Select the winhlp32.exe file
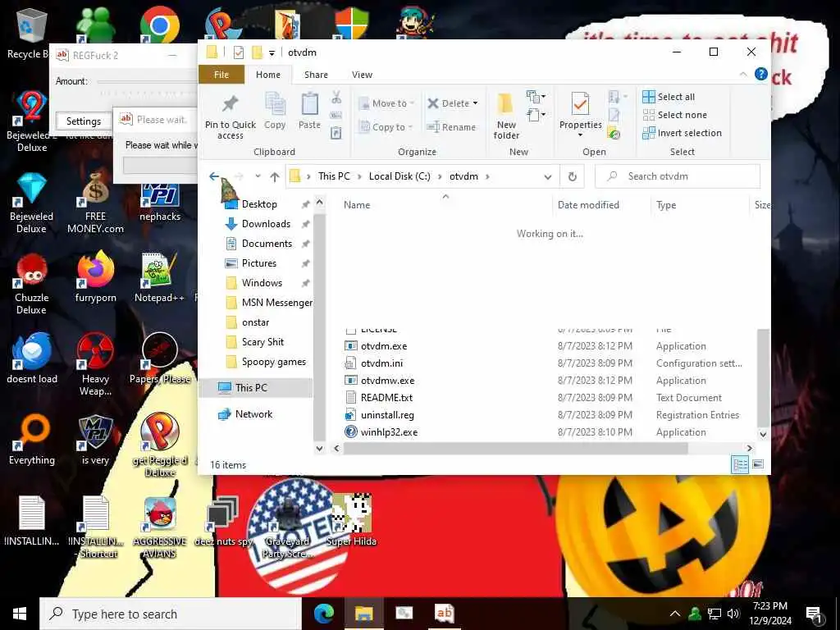This screenshot has height=630, width=840. click(x=389, y=431)
